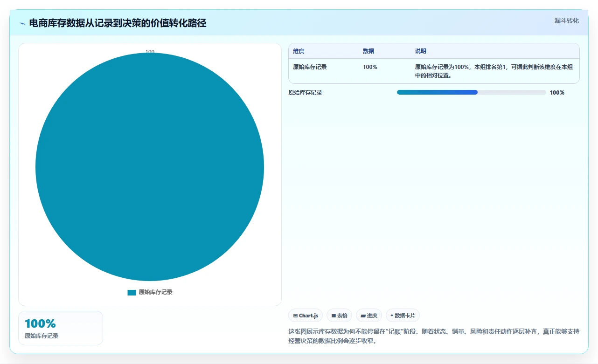The width and height of the screenshot is (598, 364).
Task: Click the summary paragraph starting 这张图展示库存数据
Action: pyautogui.click(x=434, y=336)
